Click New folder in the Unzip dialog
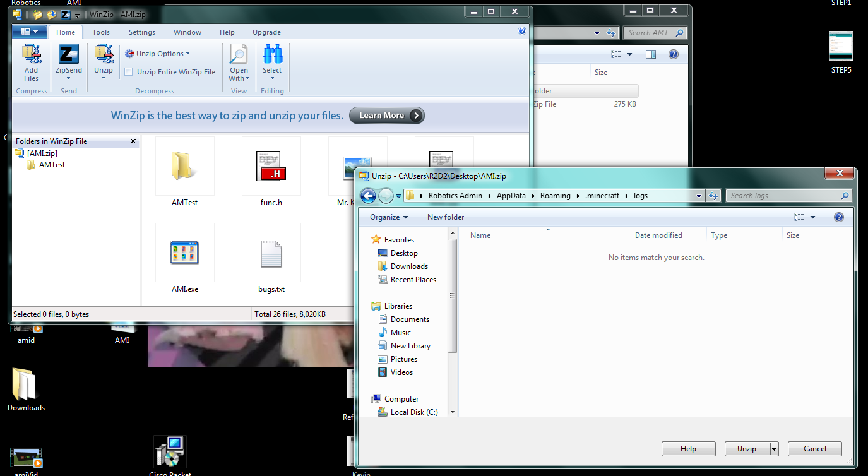Viewport: 868px width, 476px height. pos(446,217)
